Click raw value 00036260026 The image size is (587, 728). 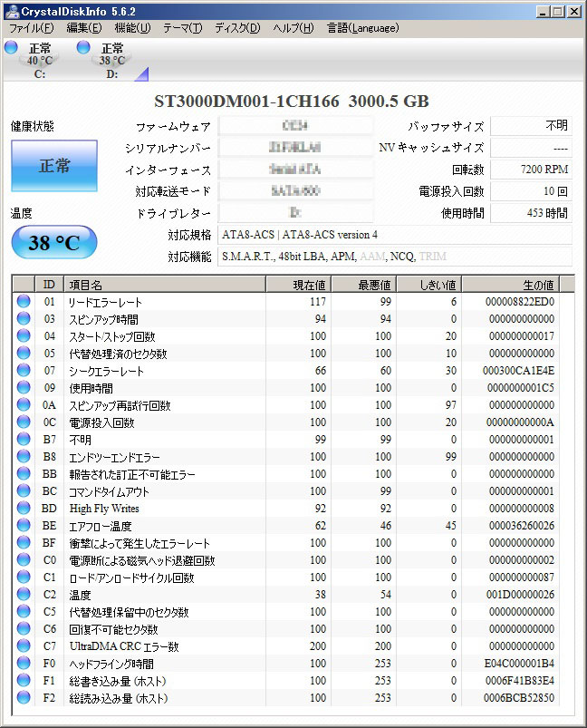522,526
